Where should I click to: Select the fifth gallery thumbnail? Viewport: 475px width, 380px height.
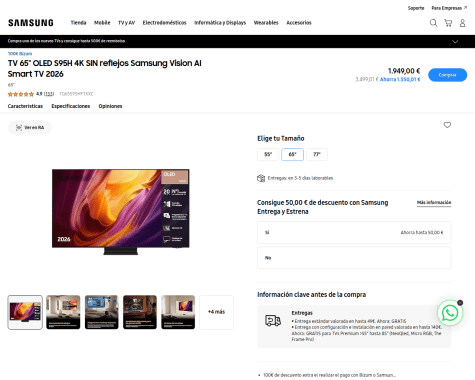178,312
